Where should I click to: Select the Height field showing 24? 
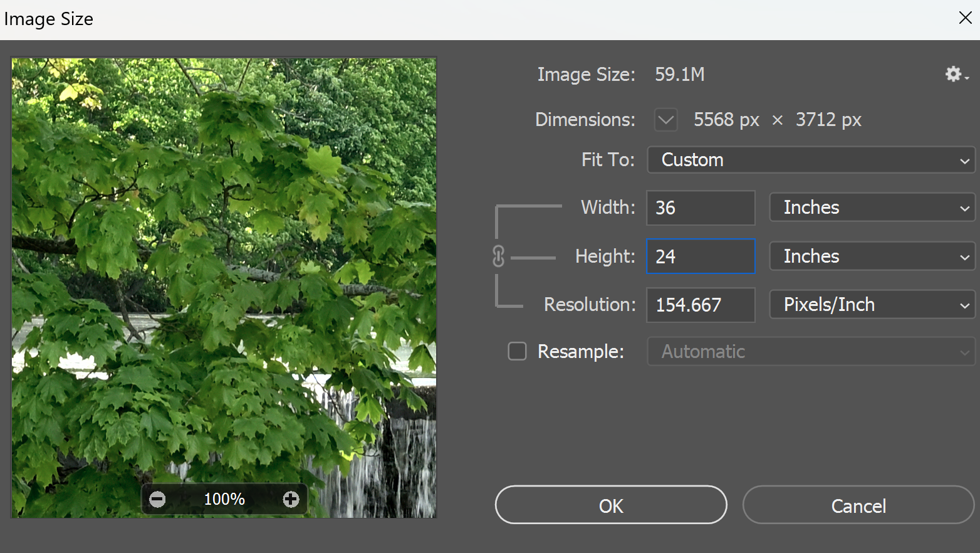[x=701, y=256]
